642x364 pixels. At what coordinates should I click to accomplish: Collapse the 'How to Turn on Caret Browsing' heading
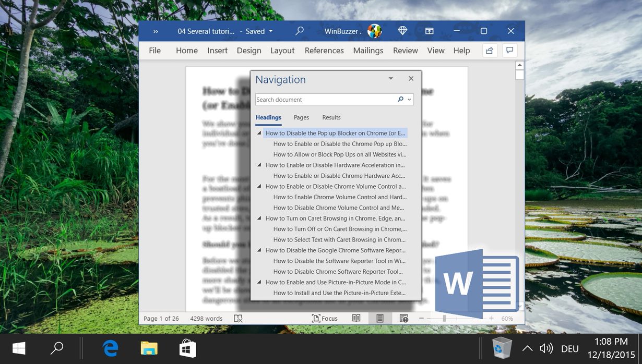(x=258, y=218)
